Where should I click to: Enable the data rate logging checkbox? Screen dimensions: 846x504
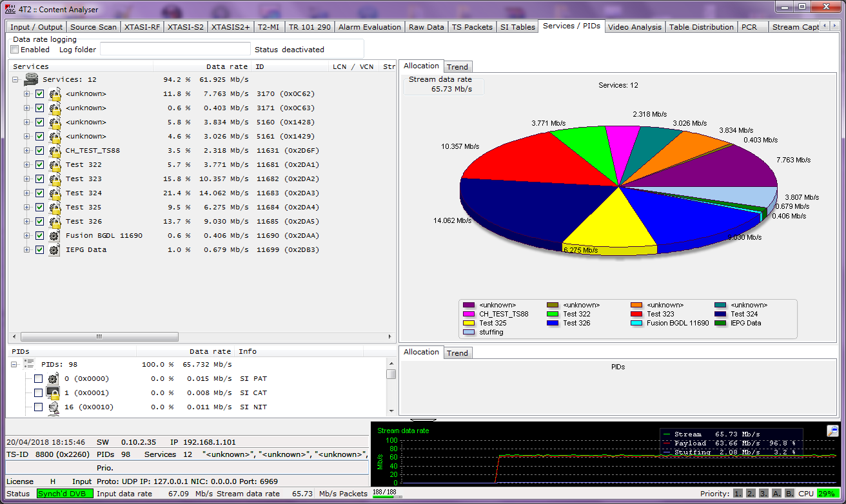[x=15, y=50]
